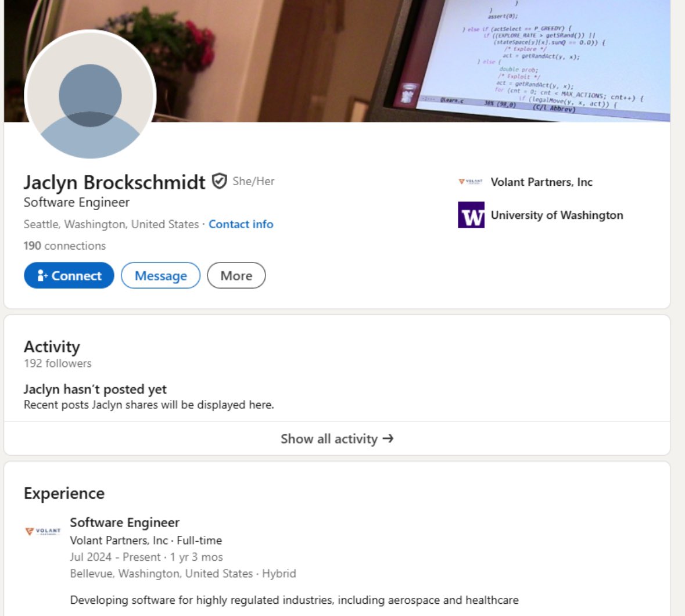685x616 pixels.
Task: Open the More options menu
Action: click(x=236, y=275)
